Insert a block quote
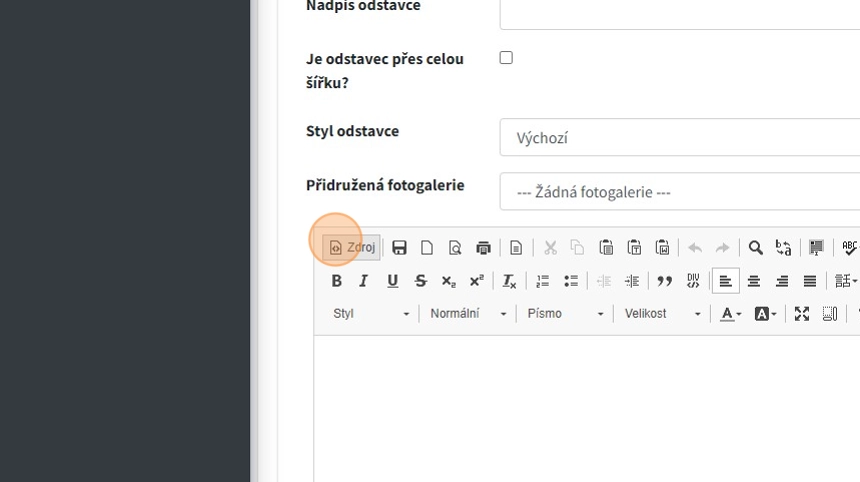860x482 pixels. click(664, 281)
